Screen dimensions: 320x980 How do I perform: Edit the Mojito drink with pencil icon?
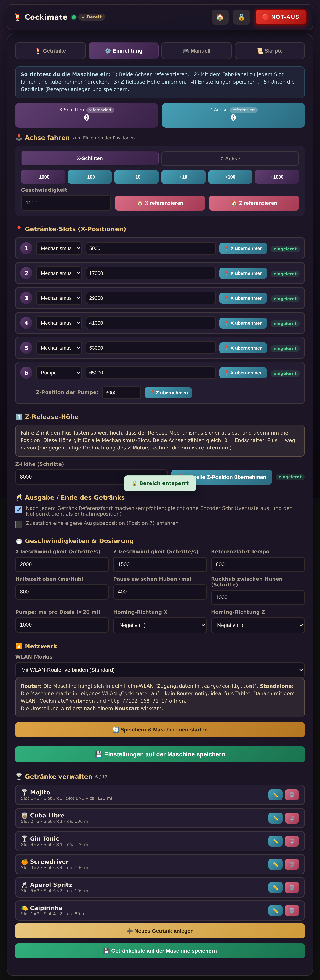point(275,795)
